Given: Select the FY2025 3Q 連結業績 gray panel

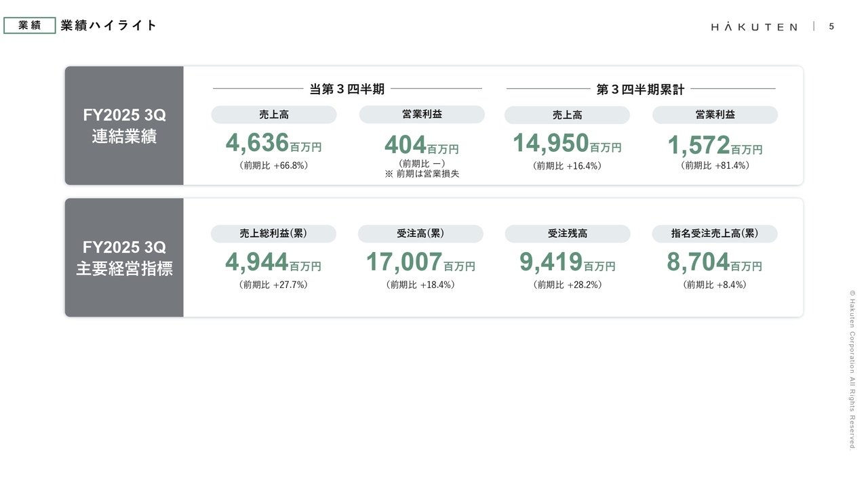Looking at the screenshot, I should click(x=124, y=125).
